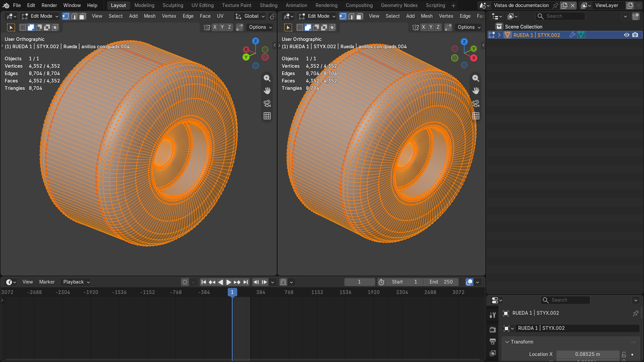Click the Location X value field
The height and width of the screenshot is (362, 644).
click(588, 354)
